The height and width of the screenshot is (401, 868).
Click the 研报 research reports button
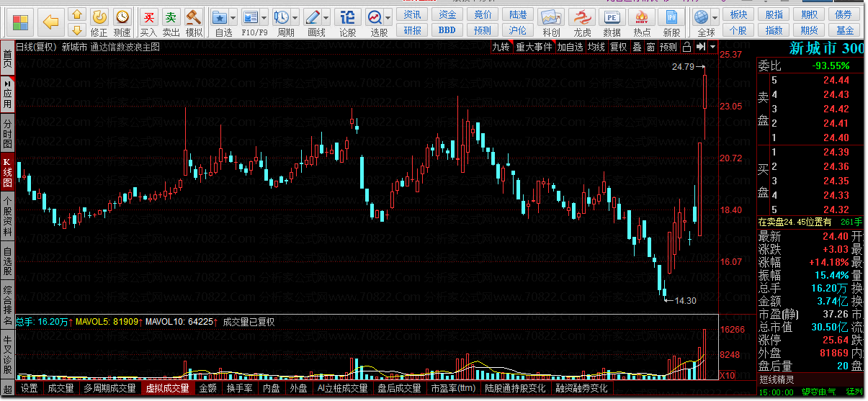(413, 30)
